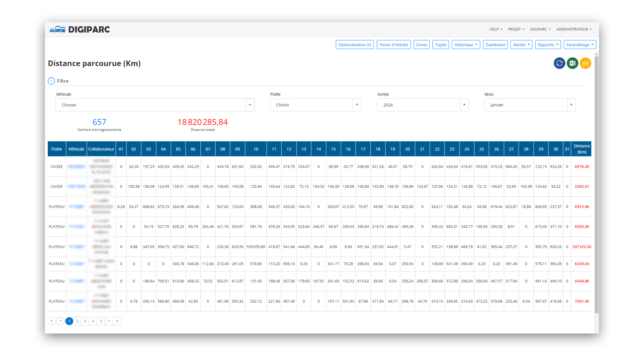The height and width of the screenshot is (362, 644).
Task: Expand the Alertes dropdown button
Action: tap(521, 45)
